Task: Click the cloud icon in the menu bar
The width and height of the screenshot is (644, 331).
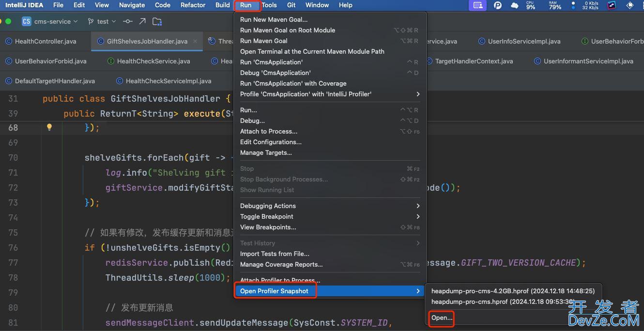Action: tap(514, 5)
